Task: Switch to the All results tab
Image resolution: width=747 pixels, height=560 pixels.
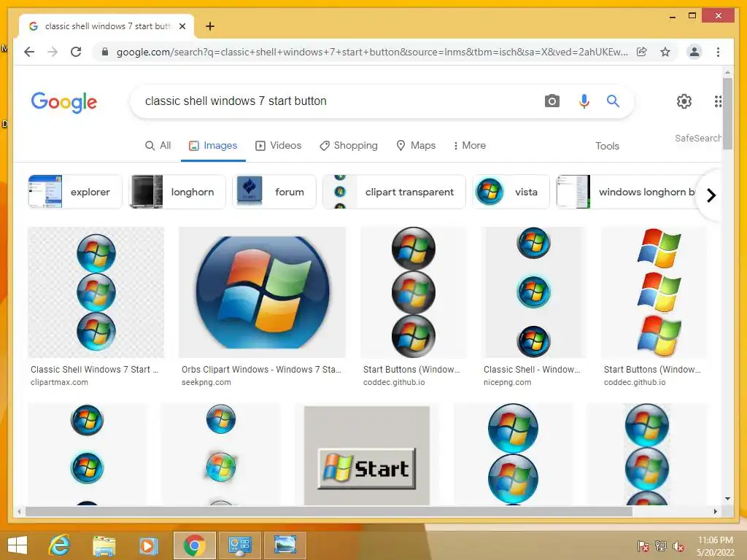Action: click(x=158, y=145)
